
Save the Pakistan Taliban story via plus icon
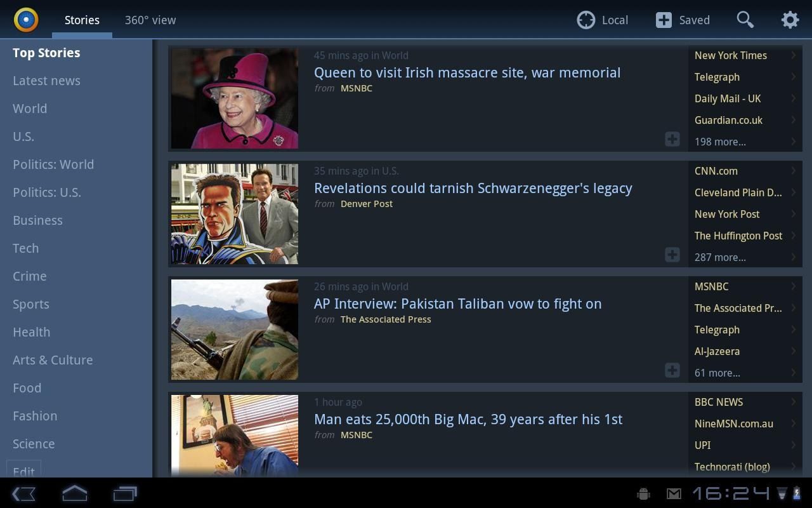(672, 370)
